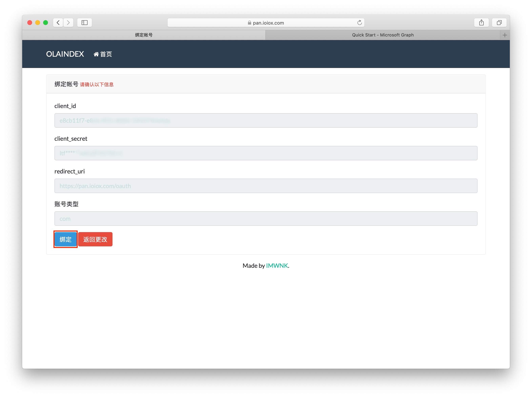
Task: Focus the client_id input field
Action: [266, 121]
